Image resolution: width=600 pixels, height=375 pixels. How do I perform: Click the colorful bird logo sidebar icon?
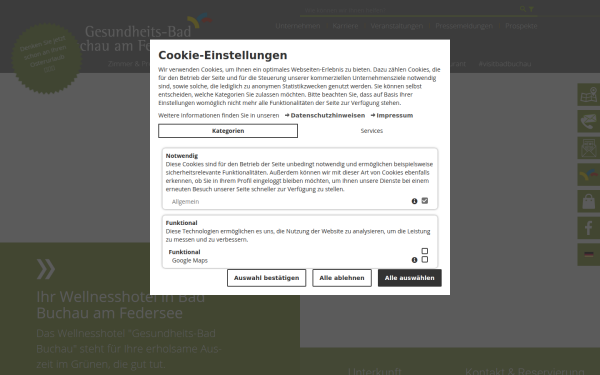589,174
